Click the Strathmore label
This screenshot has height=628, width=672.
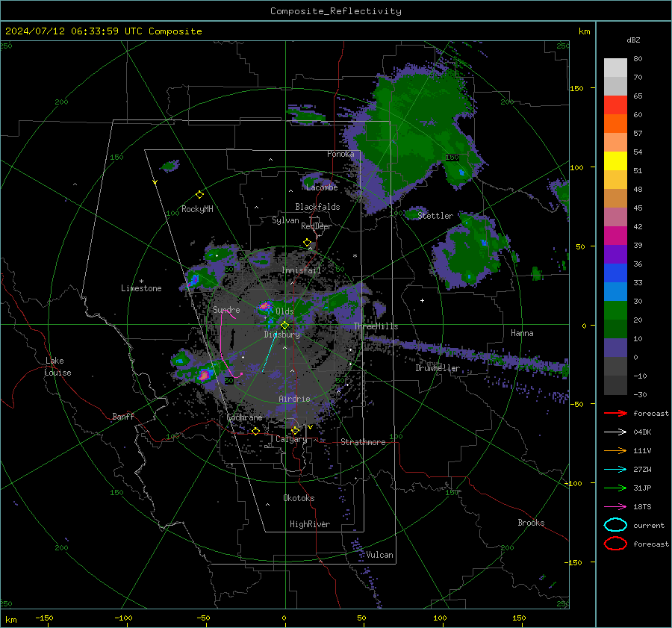pyautogui.click(x=363, y=442)
